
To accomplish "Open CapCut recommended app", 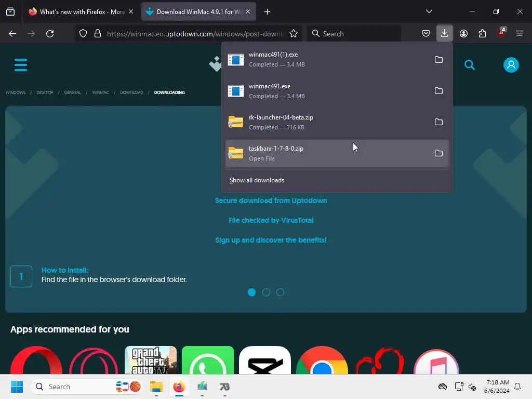I will [x=264, y=360].
